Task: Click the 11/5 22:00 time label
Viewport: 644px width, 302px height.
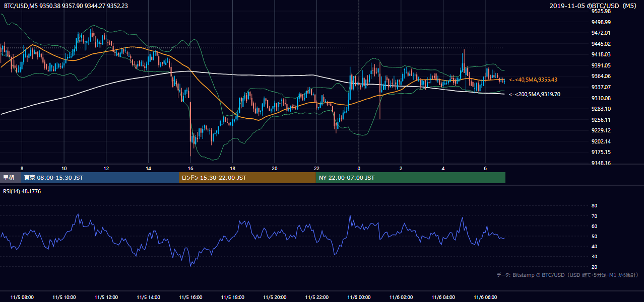Action: click(316, 297)
